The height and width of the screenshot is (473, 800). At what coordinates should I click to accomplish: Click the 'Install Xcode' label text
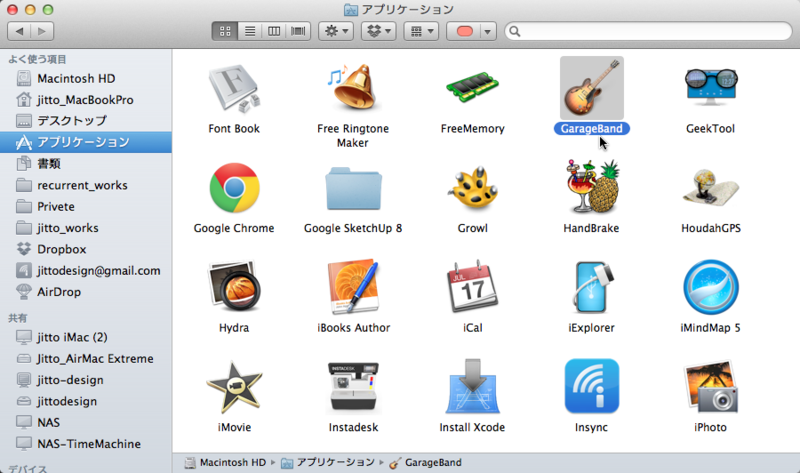472,427
